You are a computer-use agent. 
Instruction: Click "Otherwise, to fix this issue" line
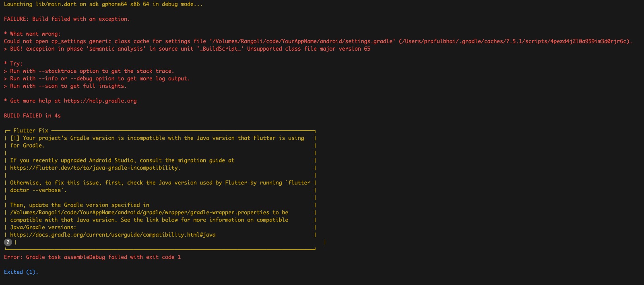pyautogui.click(x=160, y=182)
